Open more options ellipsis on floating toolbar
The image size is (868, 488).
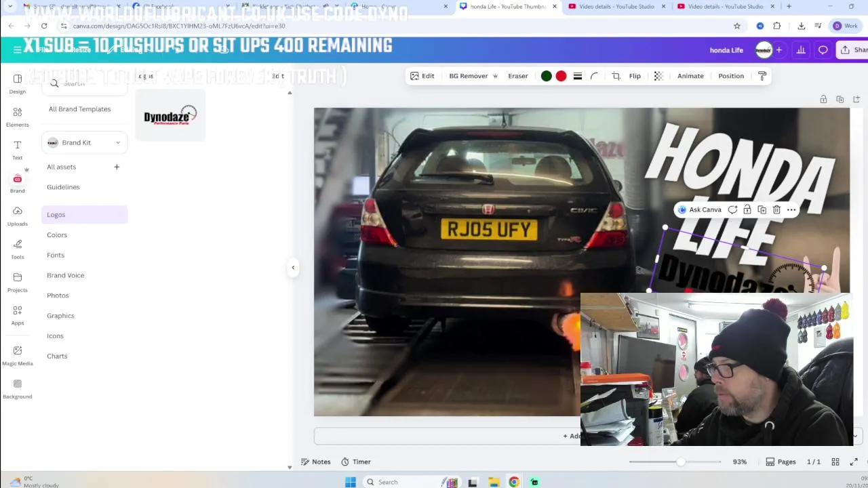791,210
